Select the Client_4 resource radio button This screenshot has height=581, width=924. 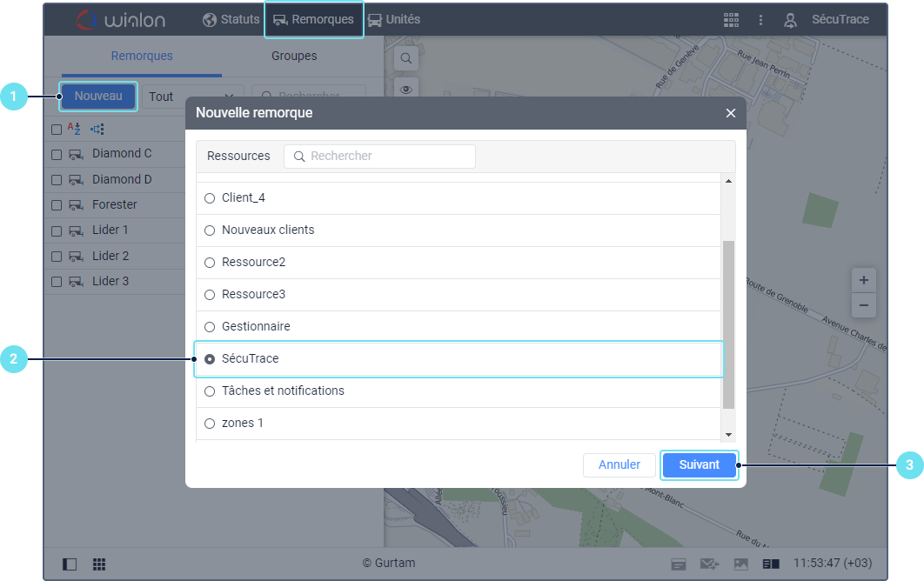pyautogui.click(x=210, y=198)
